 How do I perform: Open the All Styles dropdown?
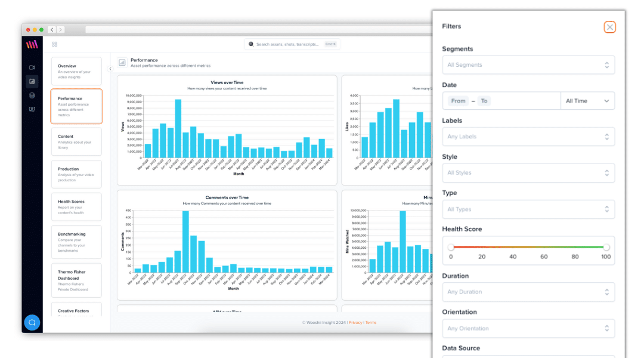click(528, 172)
